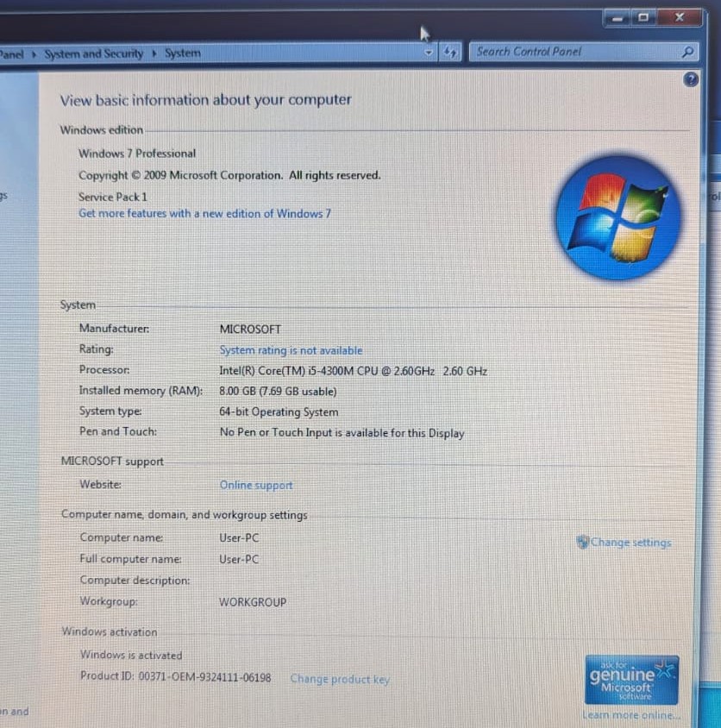Open Get more features with new edition link
The width and height of the screenshot is (721, 728).
[x=204, y=214]
